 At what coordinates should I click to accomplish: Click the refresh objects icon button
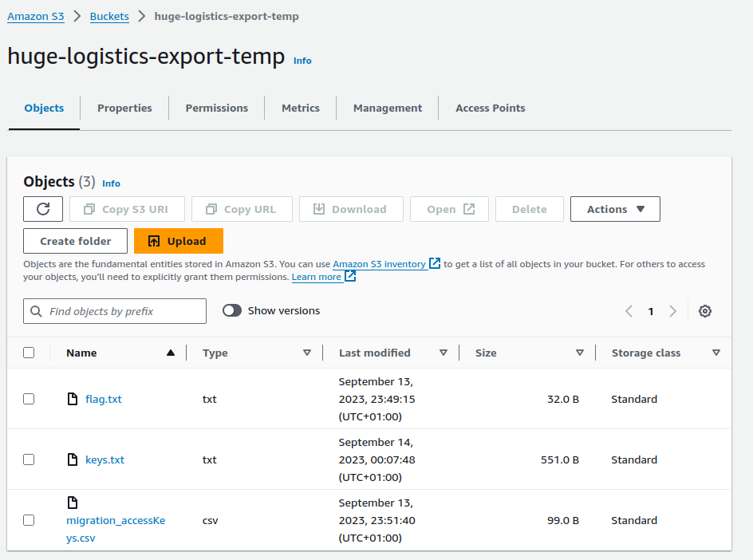click(x=44, y=209)
